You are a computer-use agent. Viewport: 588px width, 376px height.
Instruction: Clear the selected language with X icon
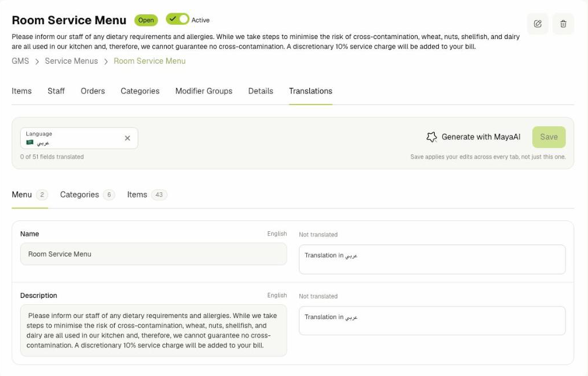127,138
